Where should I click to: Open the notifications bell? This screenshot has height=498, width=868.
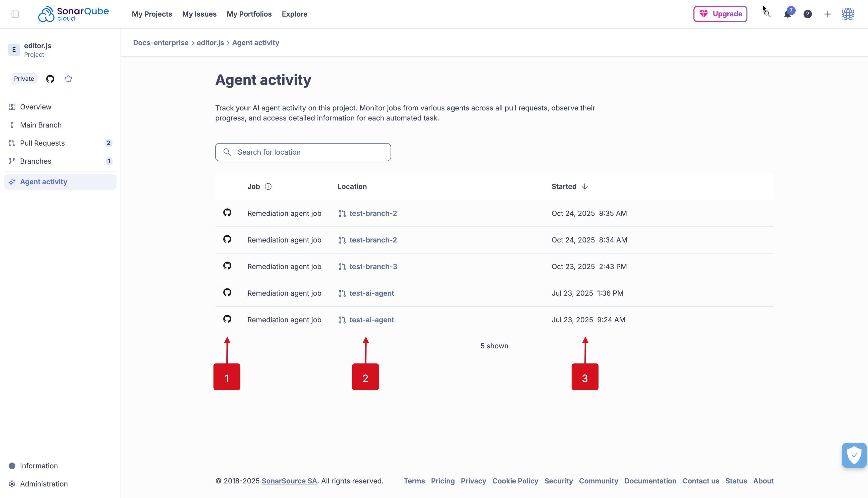pyautogui.click(x=787, y=14)
